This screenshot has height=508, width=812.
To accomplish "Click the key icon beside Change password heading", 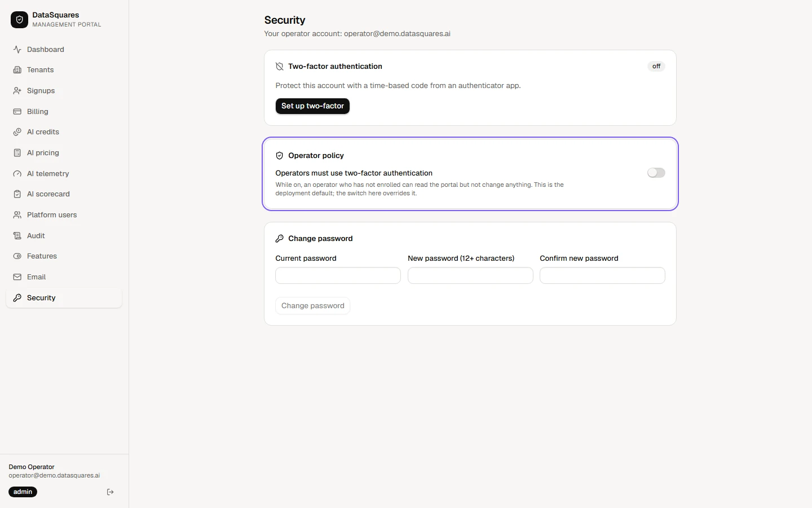I will 280,239.
